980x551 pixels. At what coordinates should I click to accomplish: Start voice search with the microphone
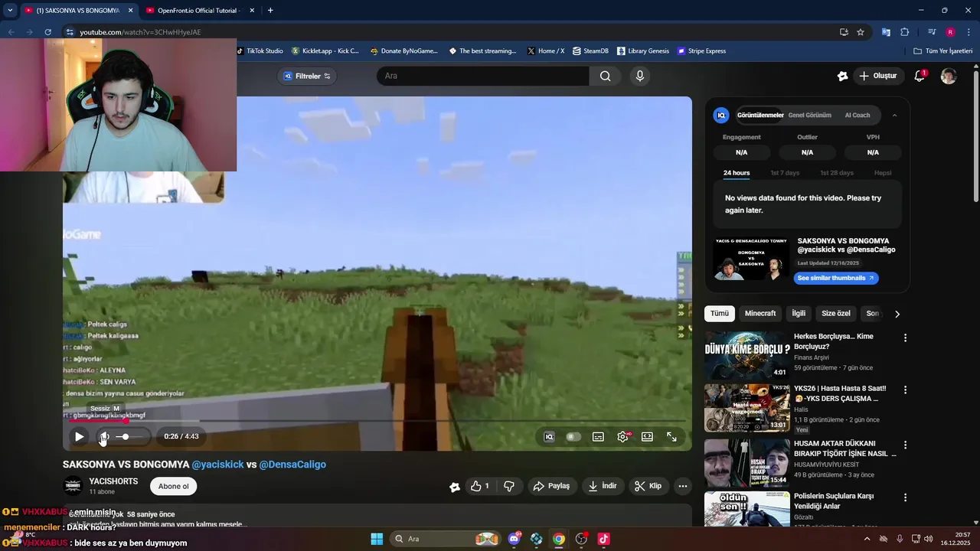pos(640,76)
